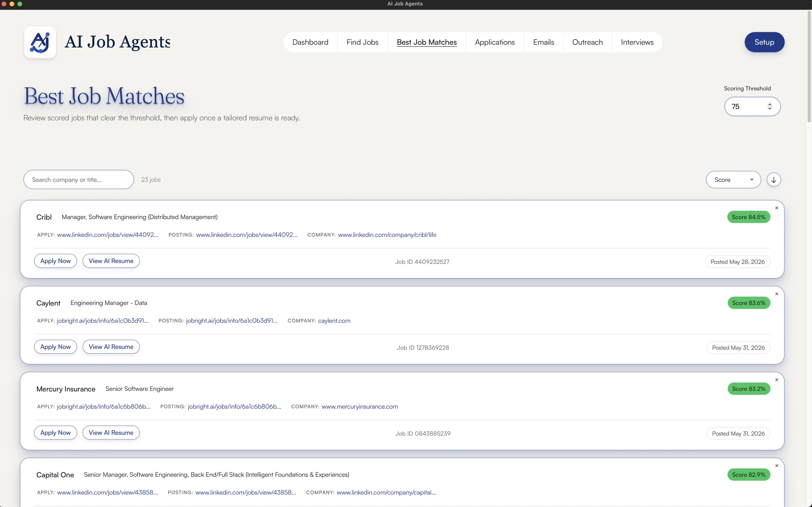Viewport: 812px width, 507px height.
Task: Click the Capital One company name
Action: click(x=55, y=475)
